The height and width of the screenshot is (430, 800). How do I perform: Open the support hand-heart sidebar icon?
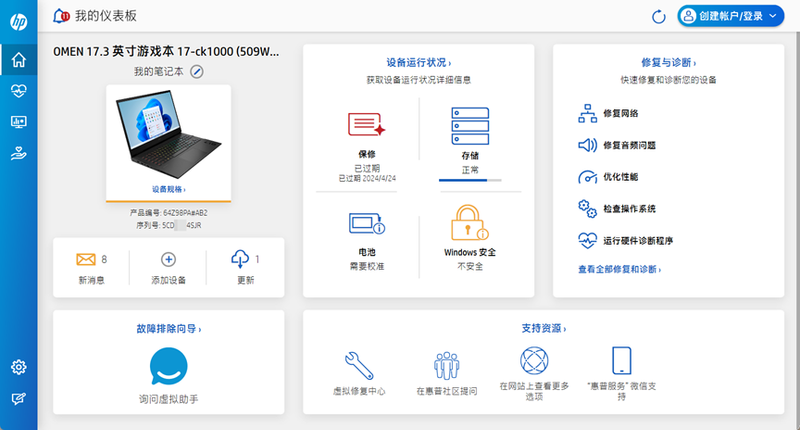coord(19,153)
